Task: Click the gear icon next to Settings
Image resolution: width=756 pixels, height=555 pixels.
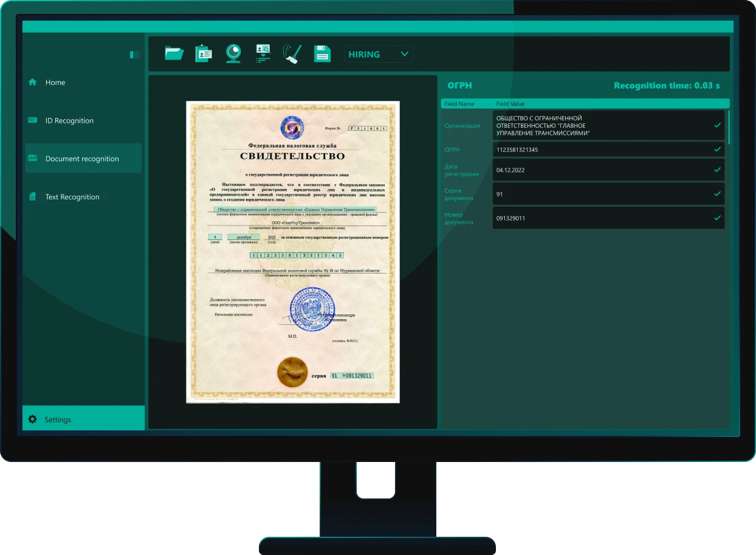Action: (33, 419)
